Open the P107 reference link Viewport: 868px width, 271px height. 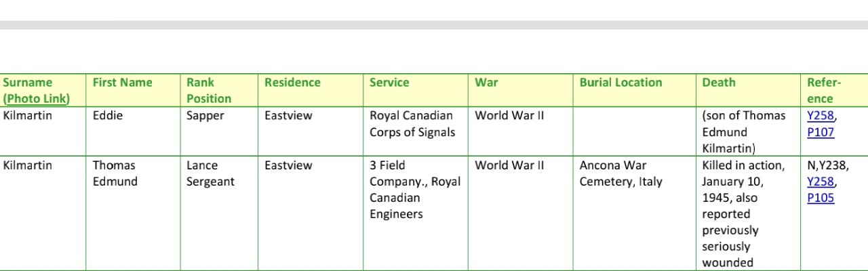(821, 132)
